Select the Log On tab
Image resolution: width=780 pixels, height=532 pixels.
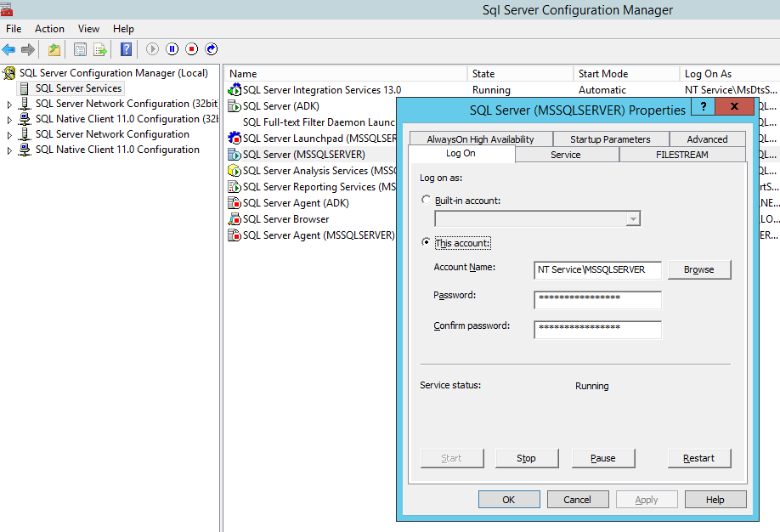tap(461, 154)
